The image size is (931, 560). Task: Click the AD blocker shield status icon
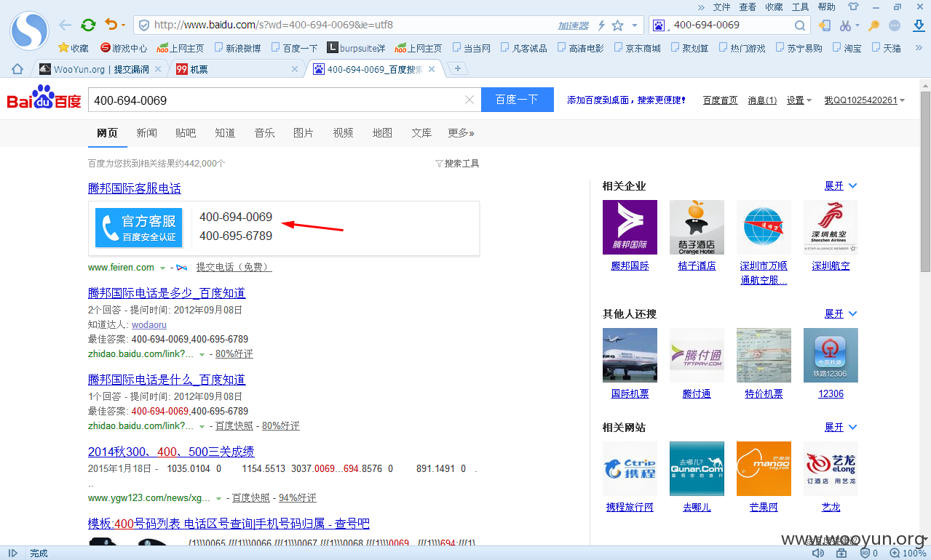865,553
